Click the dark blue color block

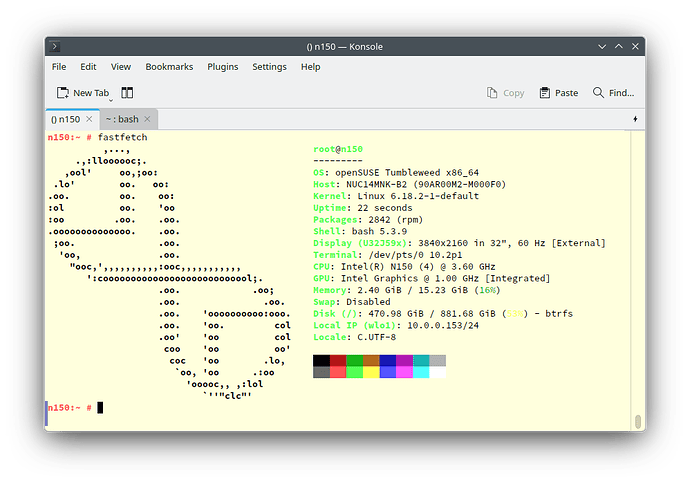point(388,361)
